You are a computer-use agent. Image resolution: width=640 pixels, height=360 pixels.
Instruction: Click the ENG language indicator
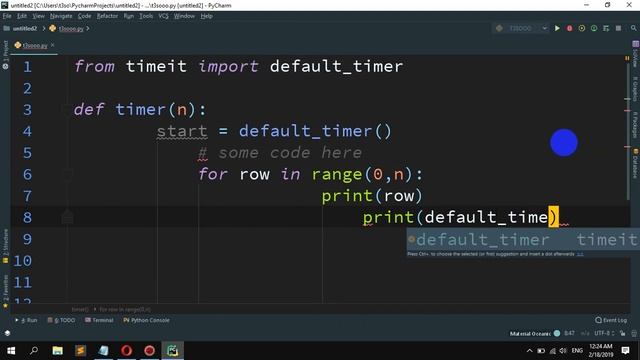click(577, 351)
